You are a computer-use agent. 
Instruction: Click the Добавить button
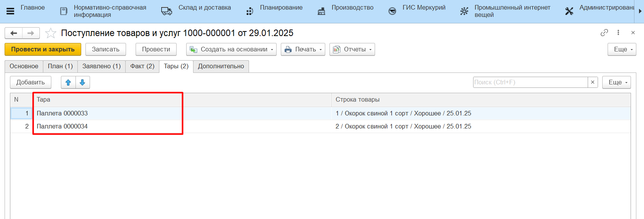point(31,82)
